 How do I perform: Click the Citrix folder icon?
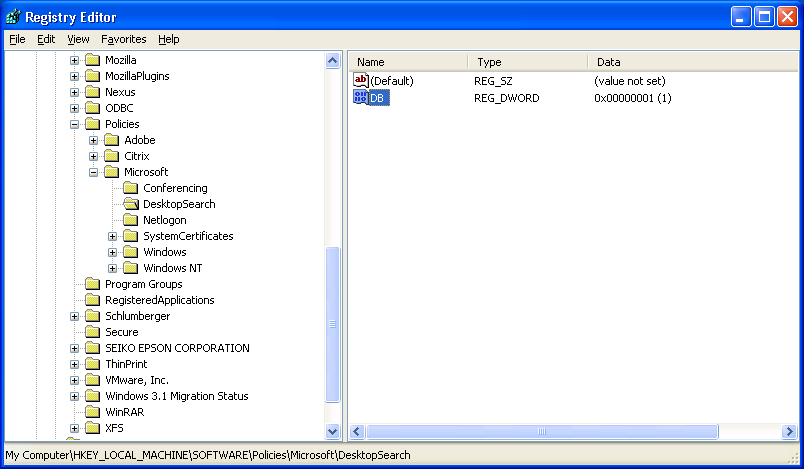tap(112, 156)
